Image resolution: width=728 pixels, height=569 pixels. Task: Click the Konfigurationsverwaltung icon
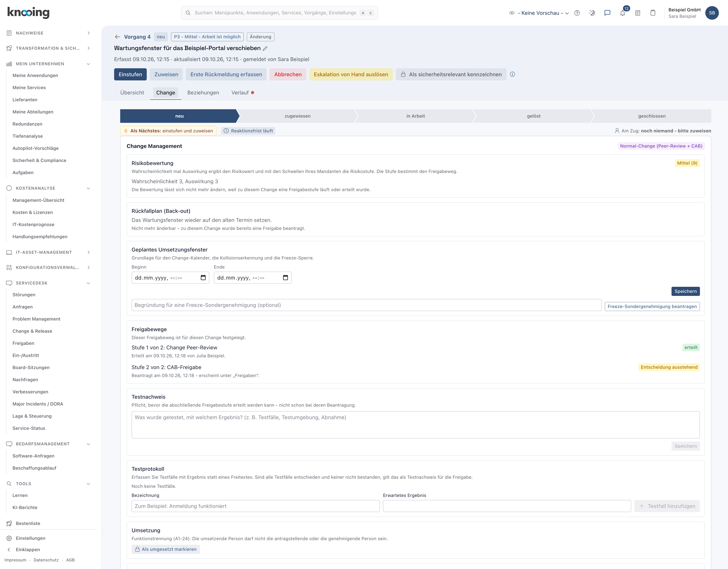coord(9,267)
